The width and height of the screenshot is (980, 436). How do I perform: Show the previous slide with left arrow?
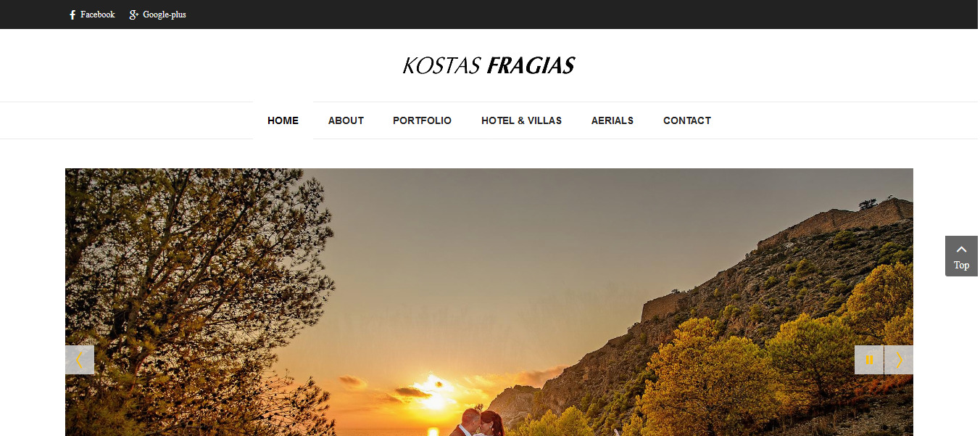80,360
